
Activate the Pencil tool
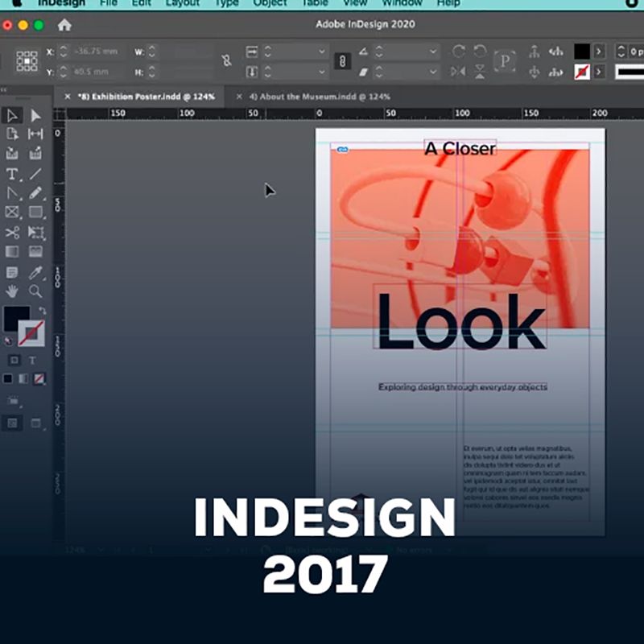[x=35, y=193]
